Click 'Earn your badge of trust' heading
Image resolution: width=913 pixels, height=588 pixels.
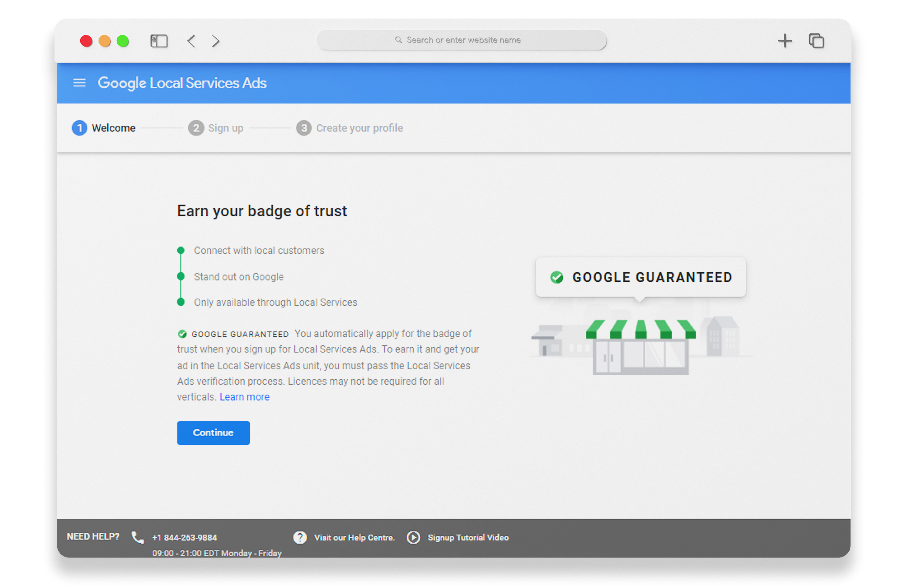pos(262,211)
